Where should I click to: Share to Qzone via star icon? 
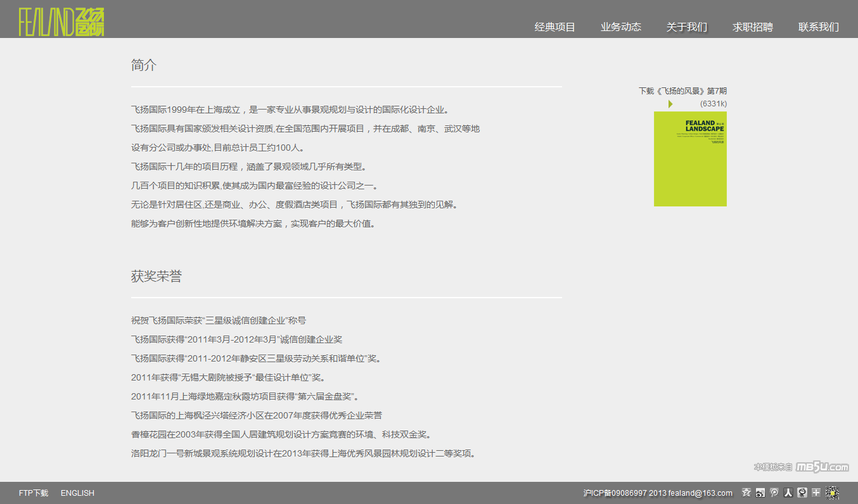click(746, 493)
